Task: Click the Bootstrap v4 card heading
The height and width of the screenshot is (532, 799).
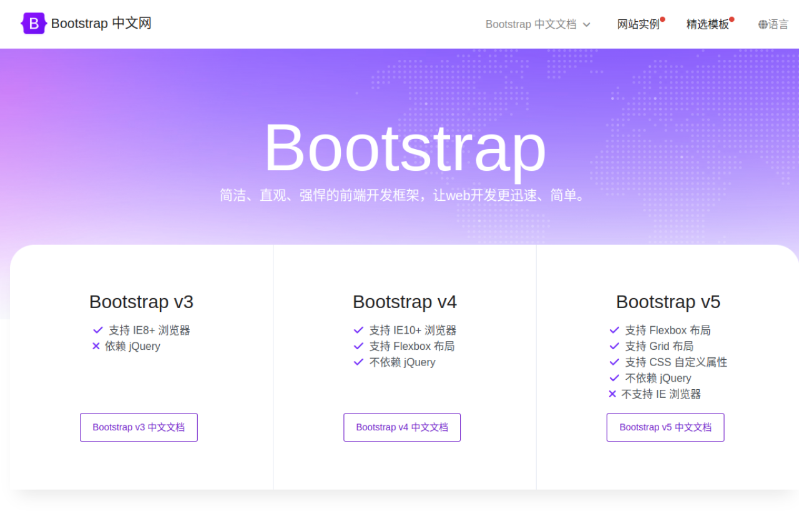Action: [404, 302]
